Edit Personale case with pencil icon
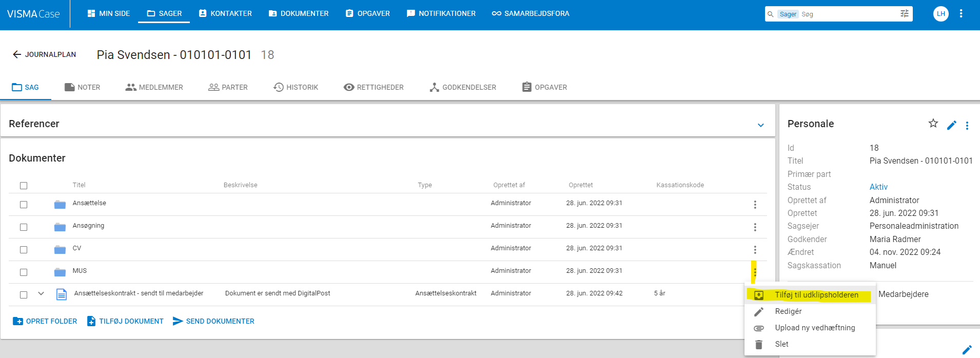 coord(952,125)
